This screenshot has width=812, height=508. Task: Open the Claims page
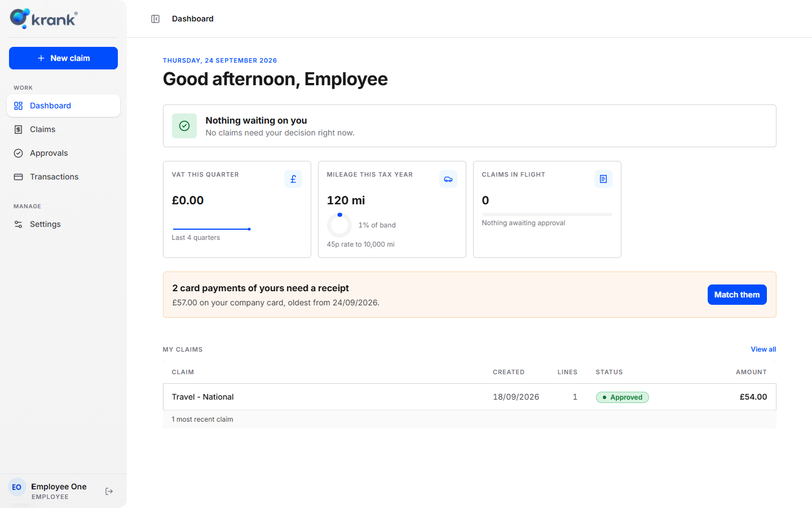coord(63,129)
